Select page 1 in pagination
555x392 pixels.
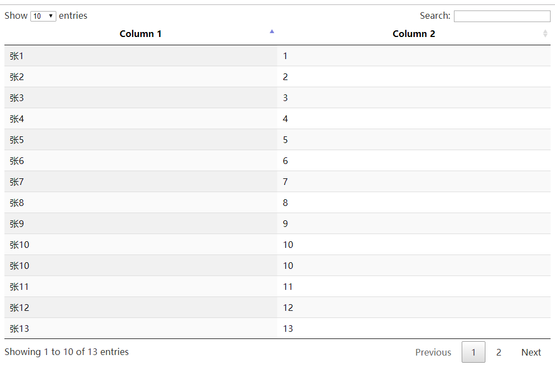pos(473,352)
